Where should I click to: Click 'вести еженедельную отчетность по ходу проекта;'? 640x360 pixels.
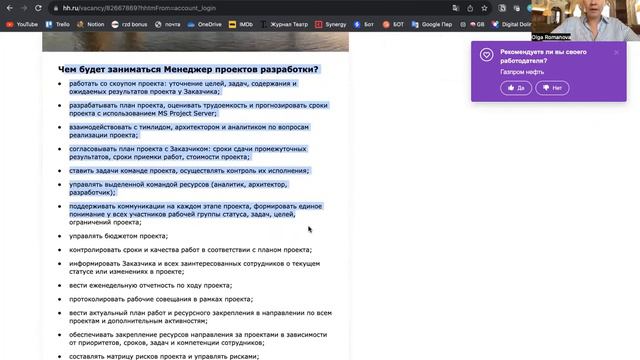click(x=151, y=285)
